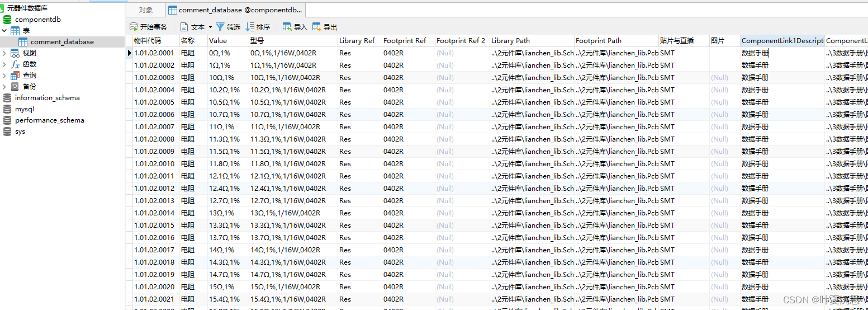Click the 导入 import icon
The height and width of the screenshot is (310, 868).
287,27
